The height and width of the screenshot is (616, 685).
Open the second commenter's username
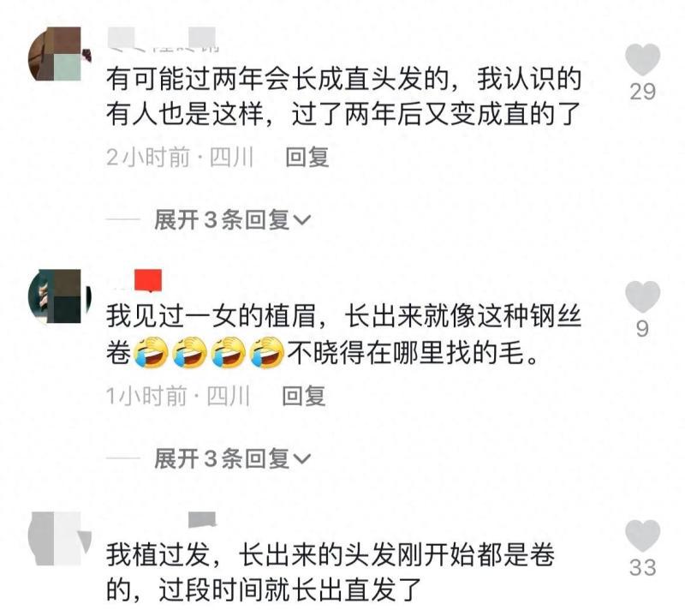(135, 281)
